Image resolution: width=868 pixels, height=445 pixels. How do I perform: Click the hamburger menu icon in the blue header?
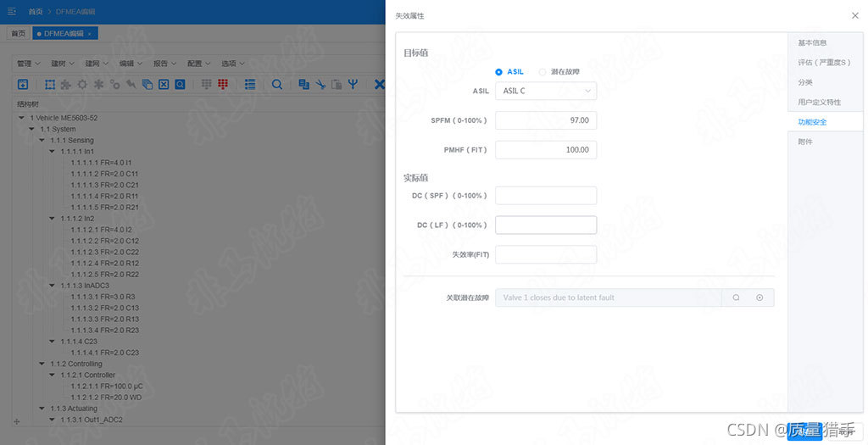click(12, 11)
